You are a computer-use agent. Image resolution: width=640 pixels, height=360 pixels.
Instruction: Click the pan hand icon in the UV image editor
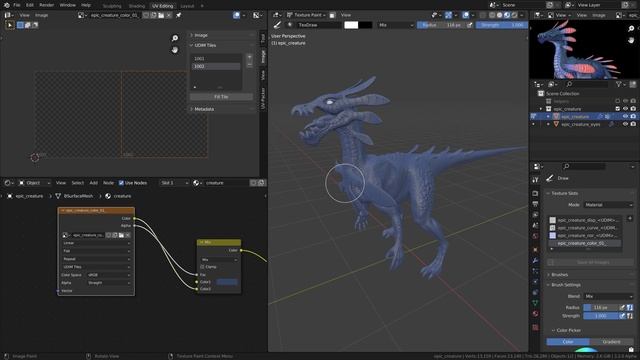tap(175, 50)
